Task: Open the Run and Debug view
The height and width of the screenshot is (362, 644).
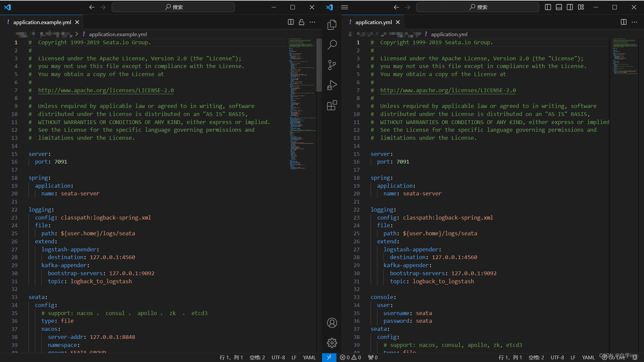Action: [332, 85]
